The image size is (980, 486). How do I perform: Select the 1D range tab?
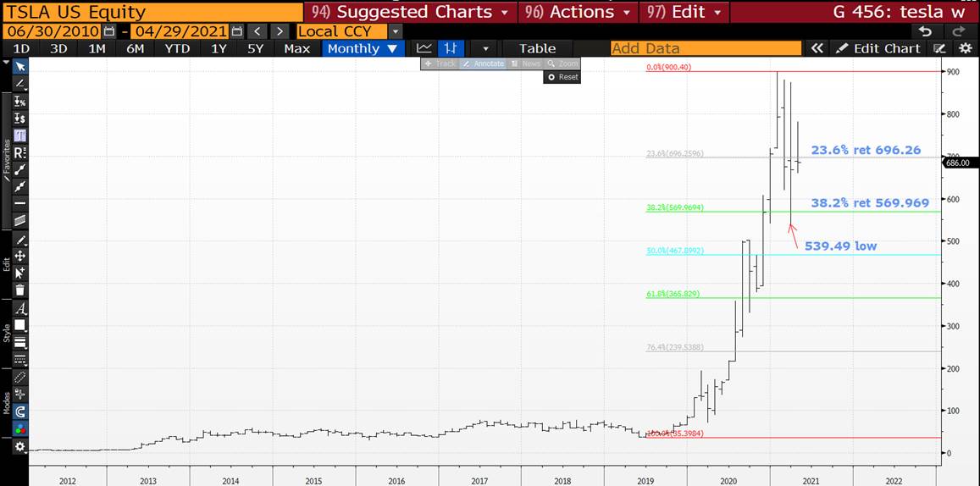click(21, 48)
